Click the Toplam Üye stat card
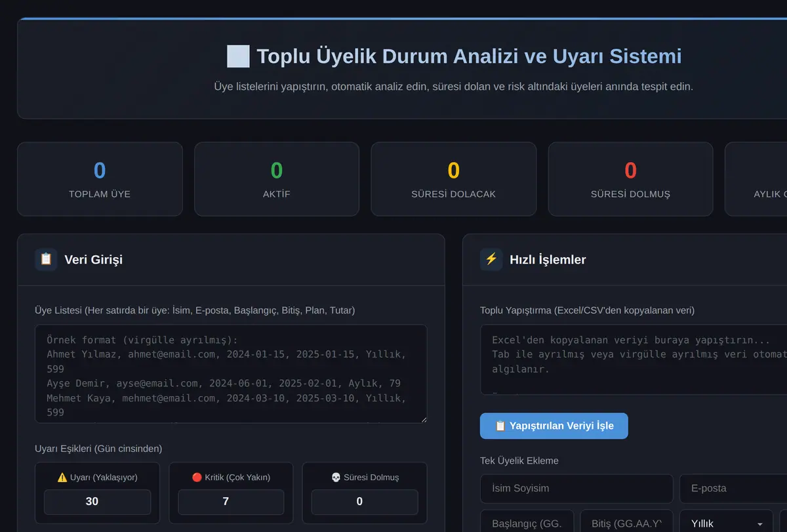Screen dimensions: 787x532 click(x=100, y=179)
